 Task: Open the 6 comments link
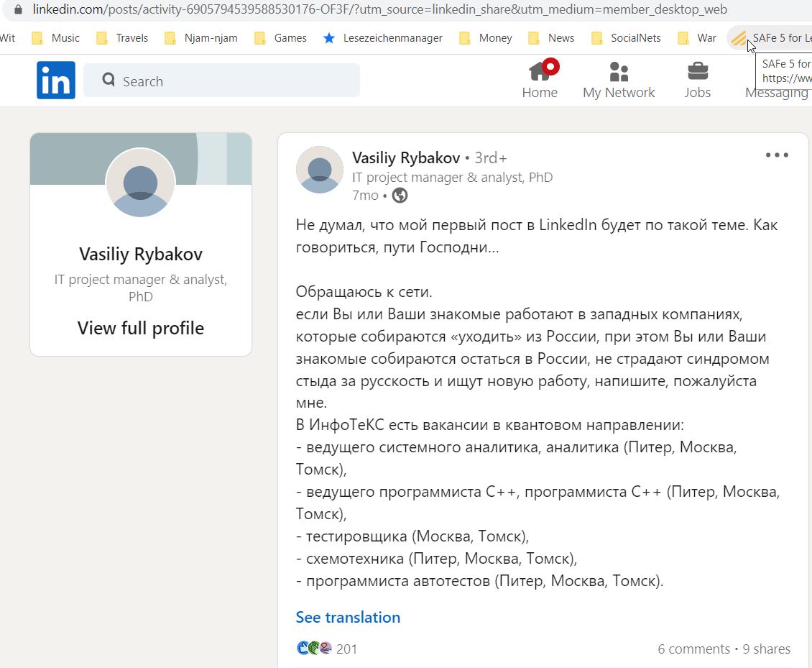693,649
